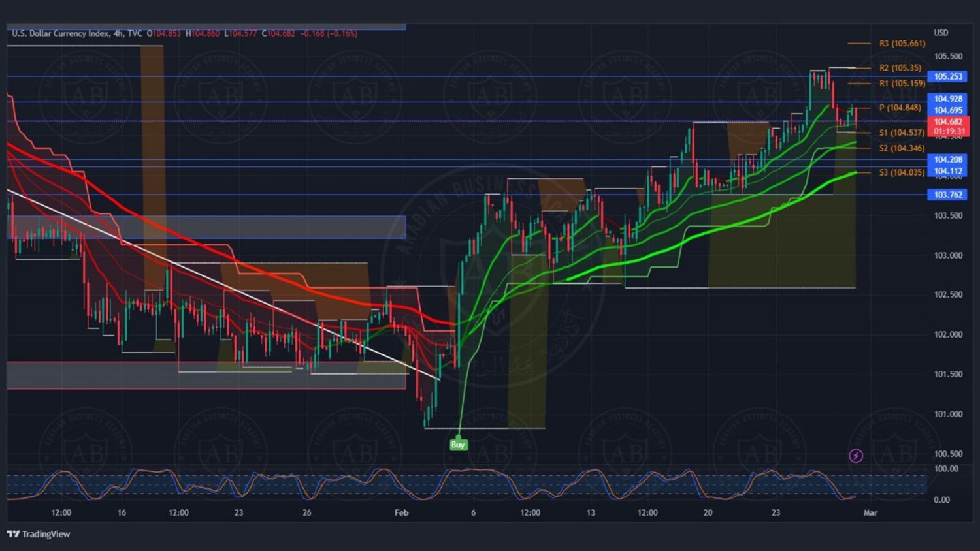This screenshot has height=551, width=980.
Task: Click the C104.682 close value in header
Action: pyautogui.click(x=278, y=33)
